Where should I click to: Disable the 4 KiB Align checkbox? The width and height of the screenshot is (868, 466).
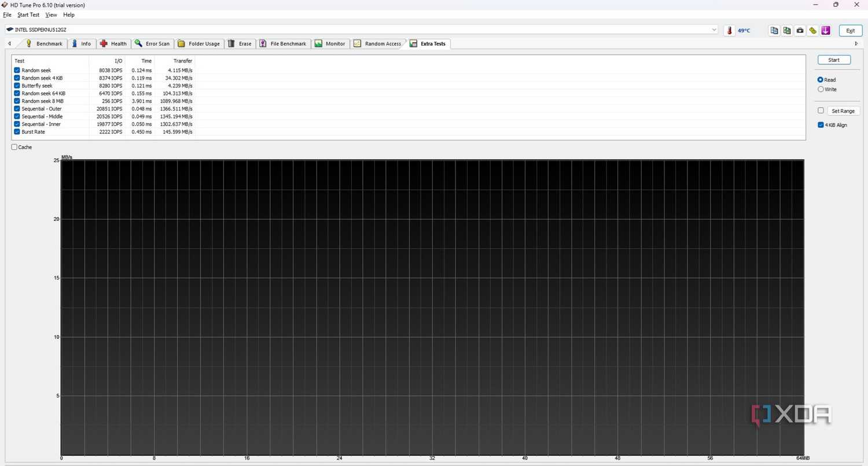pos(821,125)
